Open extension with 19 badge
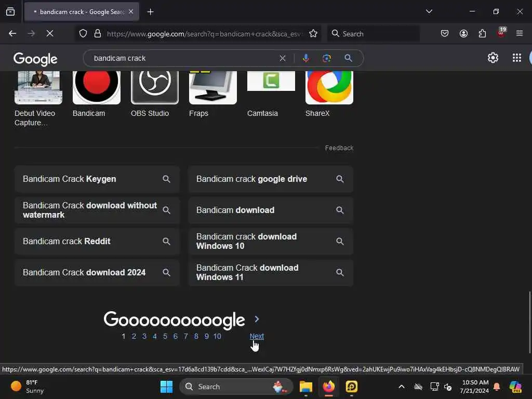Image resolution: width=532 pixels, height=399 pixels. [x=501, y=33]
